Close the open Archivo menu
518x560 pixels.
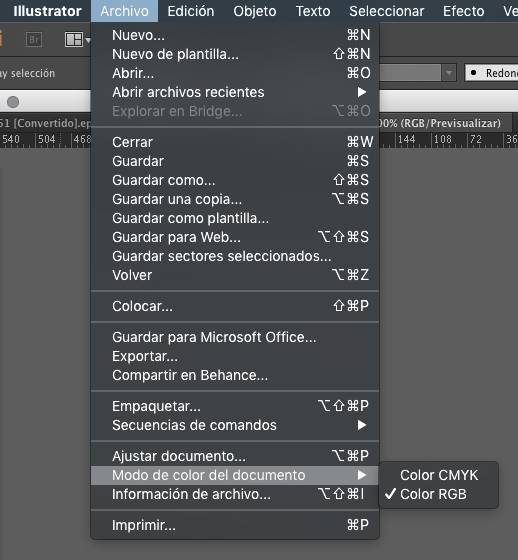(124, 11)
